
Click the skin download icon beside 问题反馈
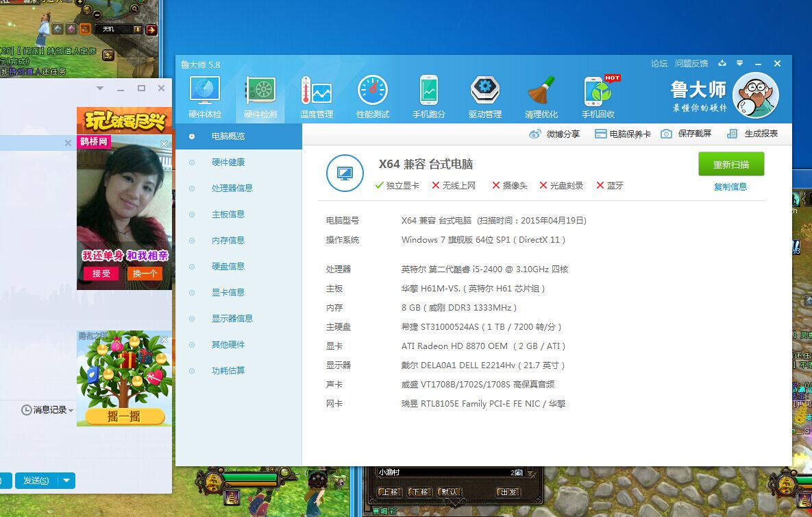pos(722,63)
